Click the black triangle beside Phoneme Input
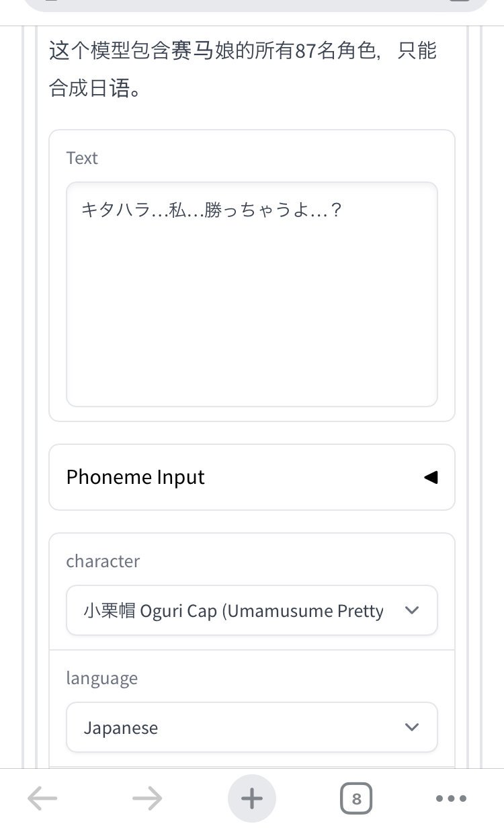Viewport: 504px width, 828px height. tap(431, 477)
